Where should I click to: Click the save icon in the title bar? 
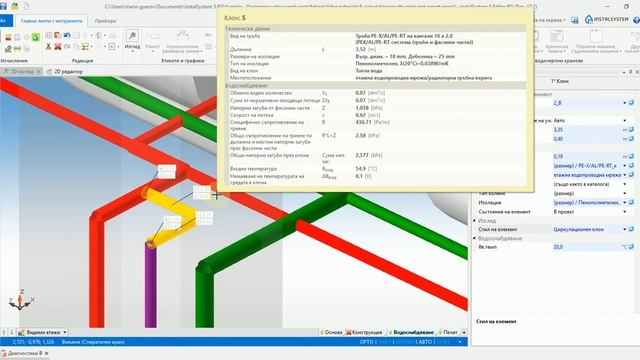coord(4,6)
